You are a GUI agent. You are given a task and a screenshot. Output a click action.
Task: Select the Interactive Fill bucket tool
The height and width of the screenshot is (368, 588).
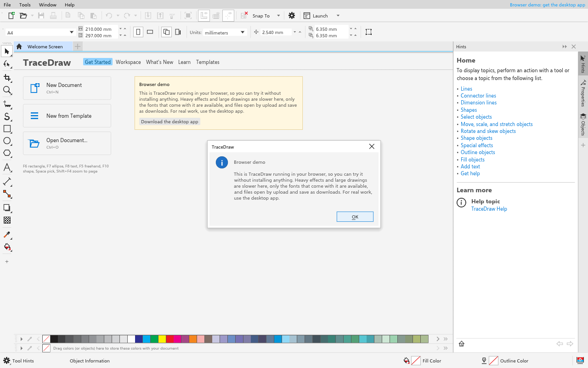7,247
